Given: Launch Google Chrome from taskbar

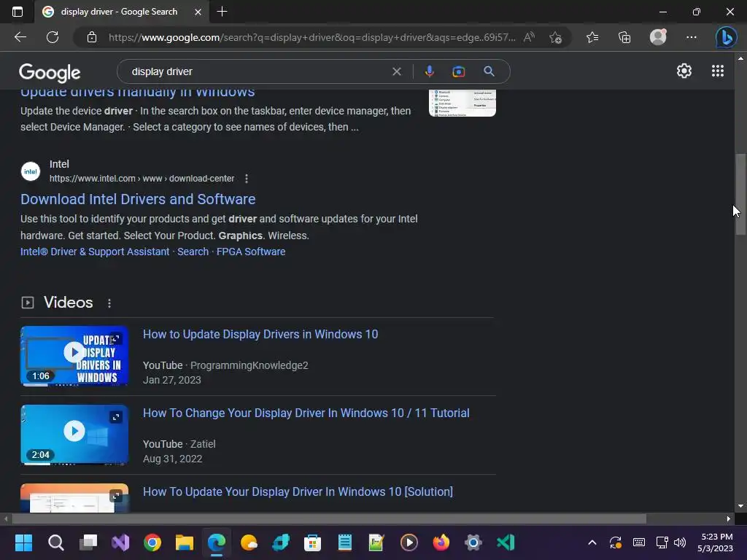Looking at the screenshot, I should pos(152,542).
